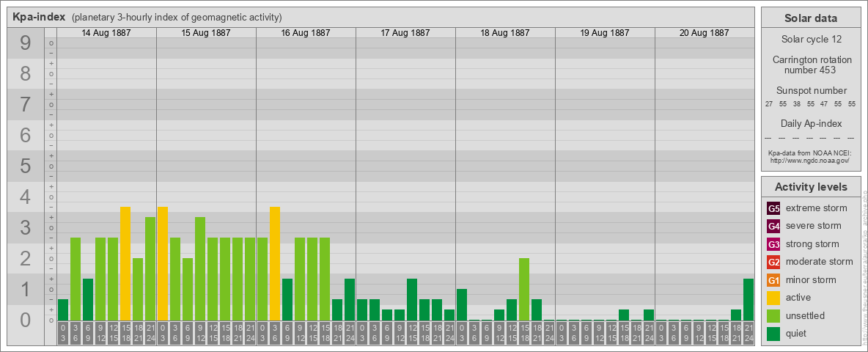Screen dimensions: 868x352
Task: Click the 'unsettled' legend label
Action: [806, 316]
